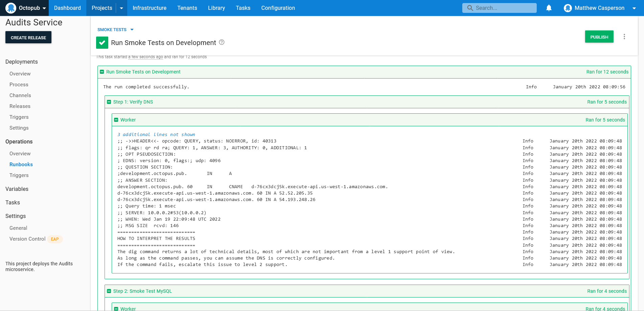
Task: Collapse Step 2: Smoke Test MySQL
Action: click(x=109, y=291)
